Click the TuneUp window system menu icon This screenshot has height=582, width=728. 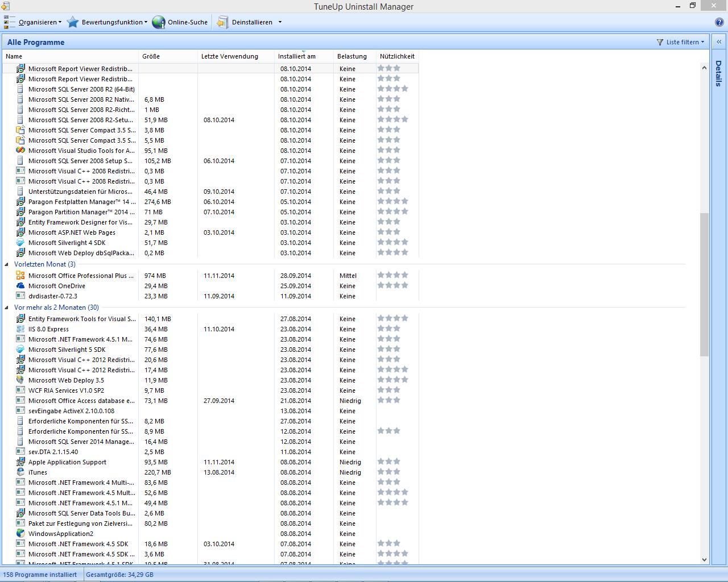[x=6, y=6]
